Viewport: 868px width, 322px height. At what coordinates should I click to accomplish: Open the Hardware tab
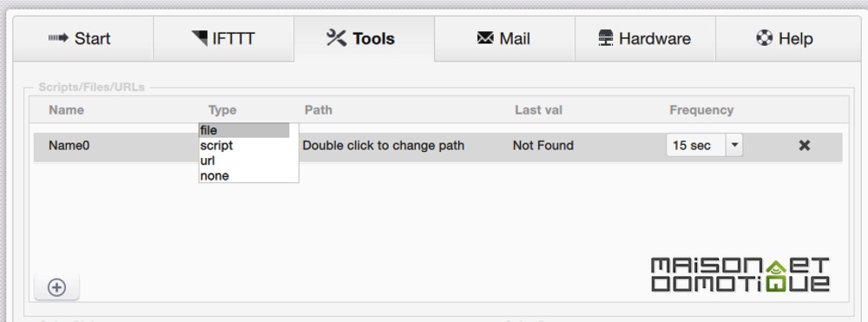tap(645, 38)
